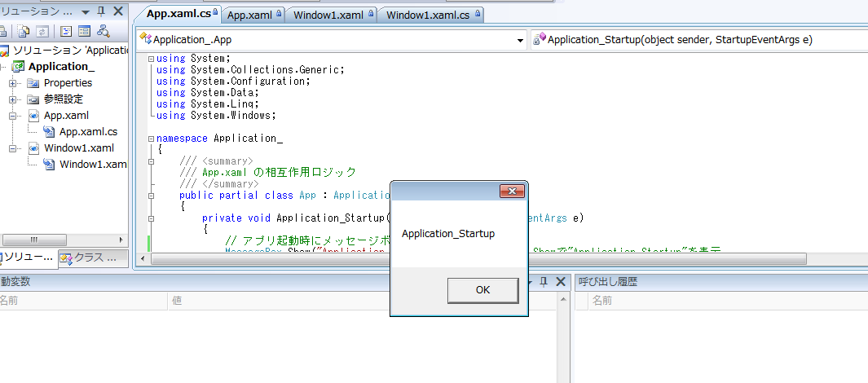868x383 pixels.
Task: Switch to the クラス... Class View tab
Action: 92,258
